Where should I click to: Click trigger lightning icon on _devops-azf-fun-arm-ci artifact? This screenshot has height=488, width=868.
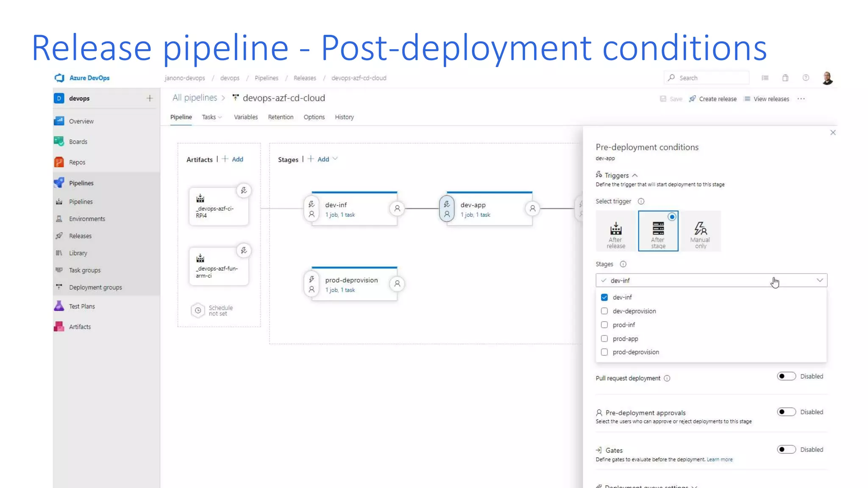pyautogui.click(x=244, y=250)
